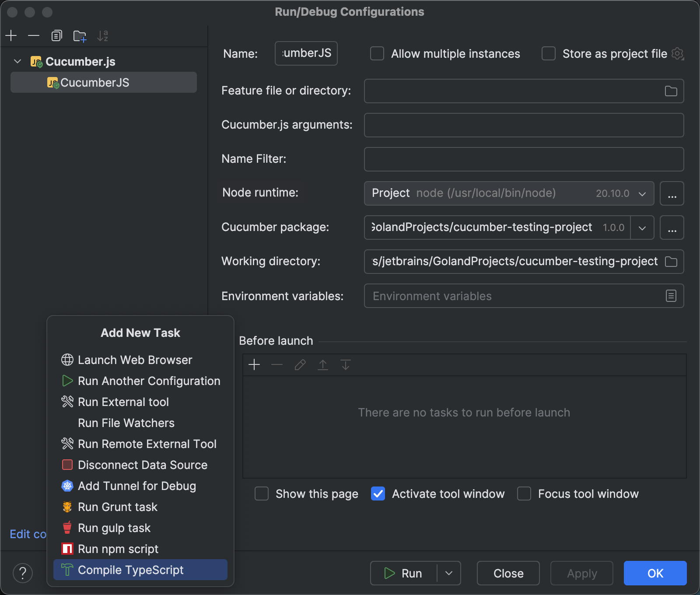Disable Activate tool window
The image size is (700, 595).
(378, 493)
